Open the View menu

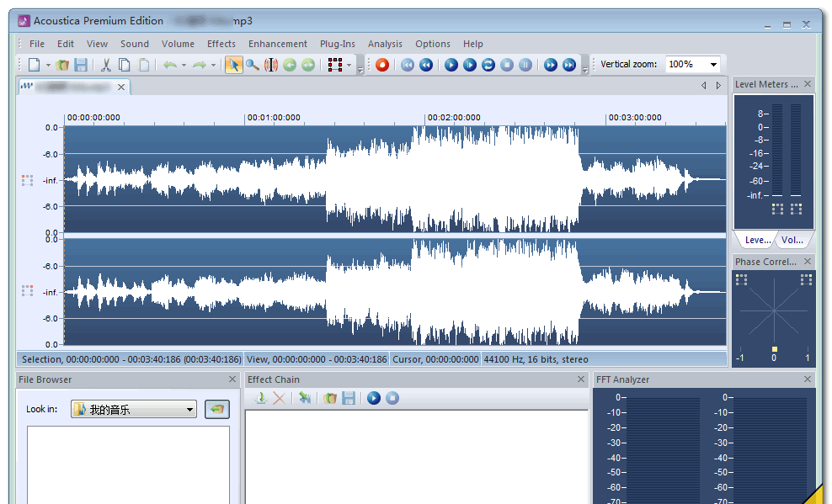pyautogui.click(x=97, y=44)
